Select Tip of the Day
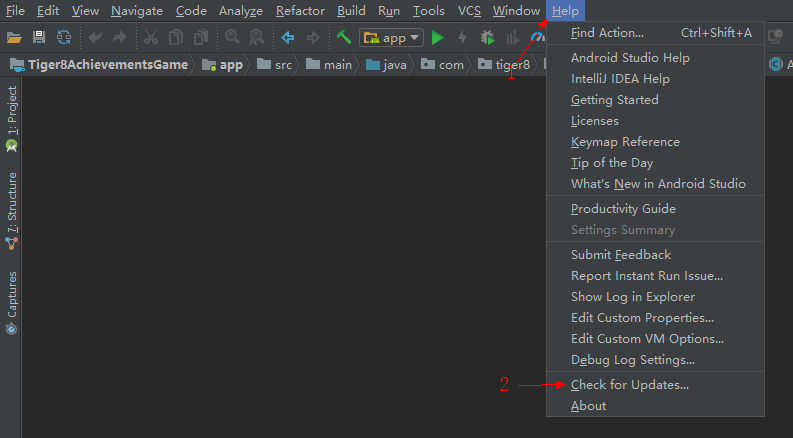The width and height of the screenshot is (793, 438). point(655,163)
